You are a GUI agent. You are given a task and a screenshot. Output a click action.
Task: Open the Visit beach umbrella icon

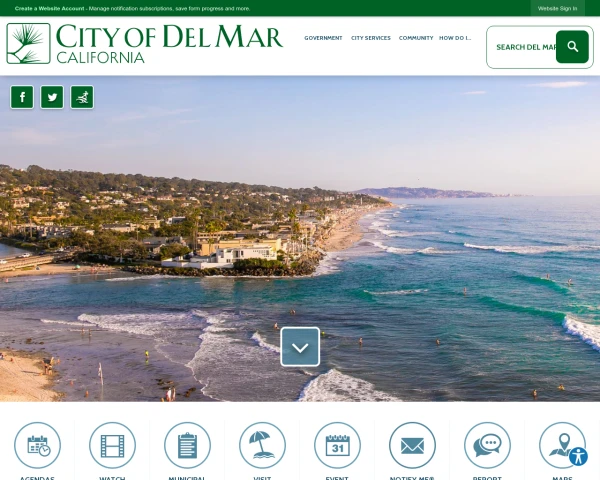[262, 445]
